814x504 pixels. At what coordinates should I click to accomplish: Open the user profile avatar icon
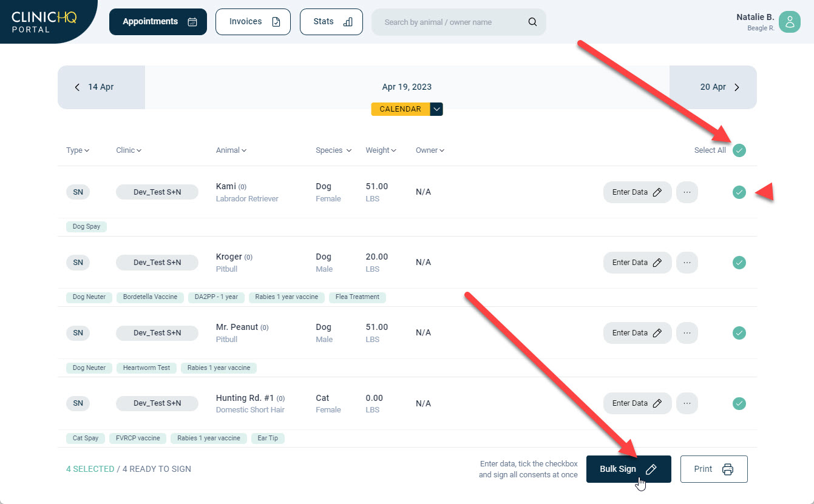pyautogui.click(x=789, y=22)
